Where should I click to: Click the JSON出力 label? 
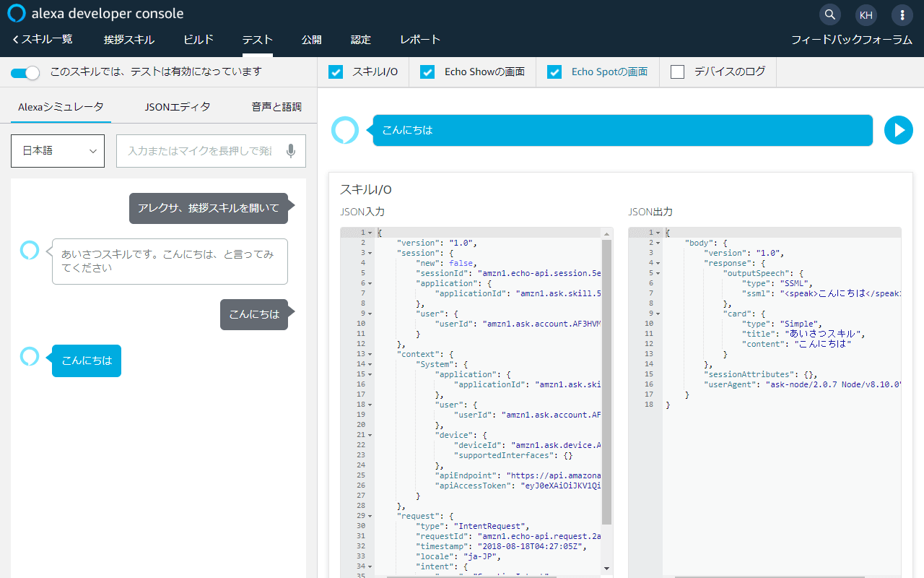tap(650, 212)
